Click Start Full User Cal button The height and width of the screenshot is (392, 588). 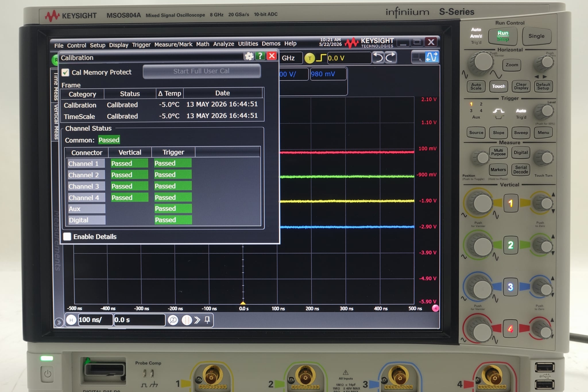[202, 71]
